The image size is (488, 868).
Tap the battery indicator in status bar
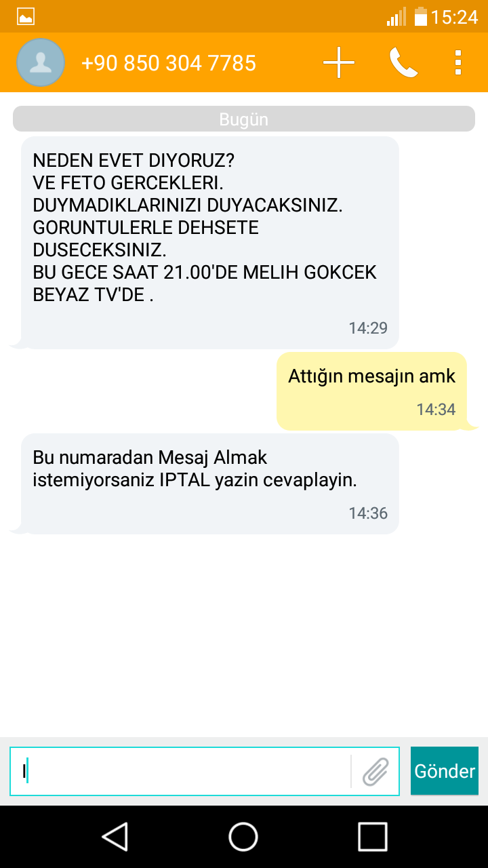(421, 16)
